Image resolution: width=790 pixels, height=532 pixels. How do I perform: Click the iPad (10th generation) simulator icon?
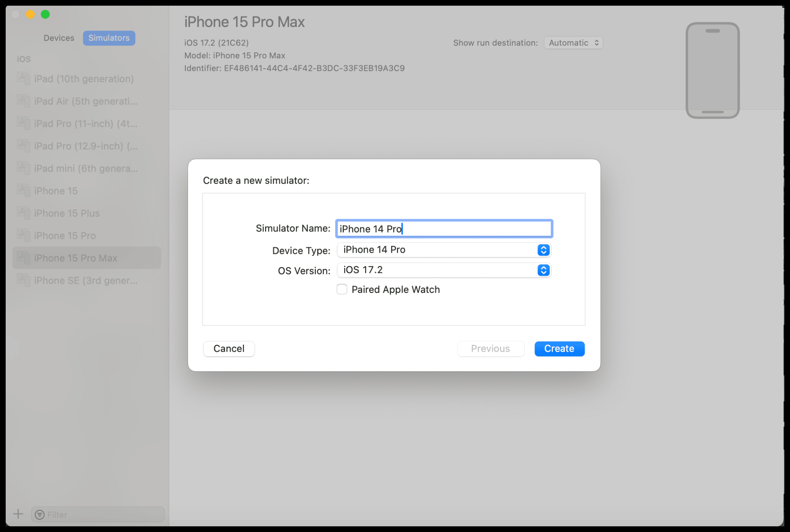[x=24, y=79]
